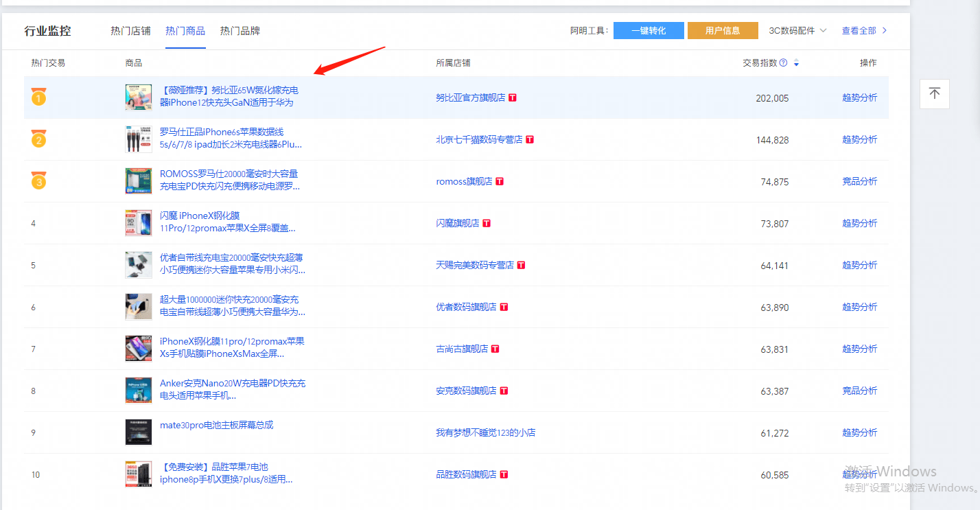Click the trade index value 202,005
Screen dimensions: 980x510
coord(772,98)
